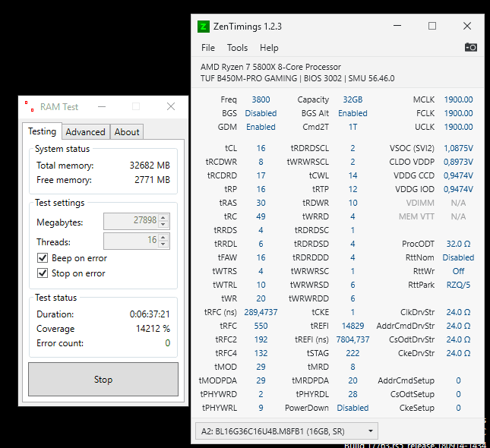This screenshot has width=490, height=448.
Task: Click the tRTP value 12
Action: coord(352,189)
